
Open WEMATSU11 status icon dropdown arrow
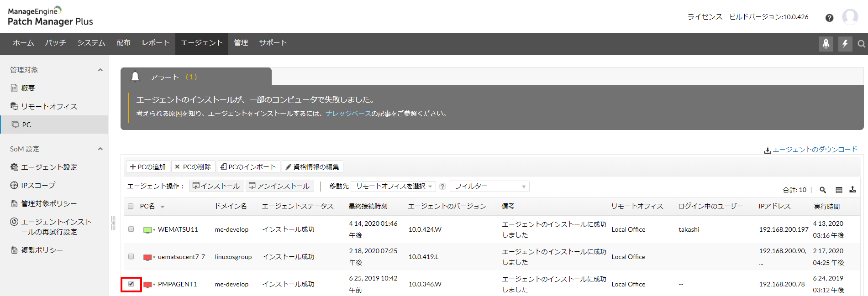point(154,230)
